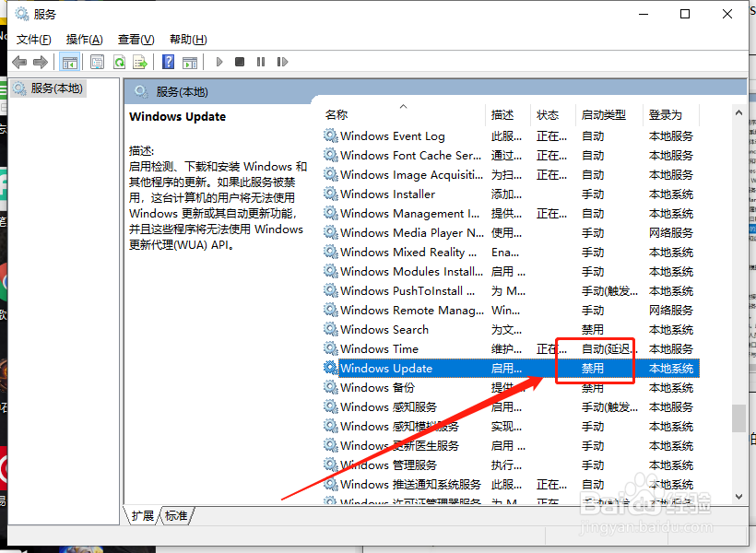Click the vertical scrollbar thumb
This screenshot has height=553, width=756.
point(738,418)
